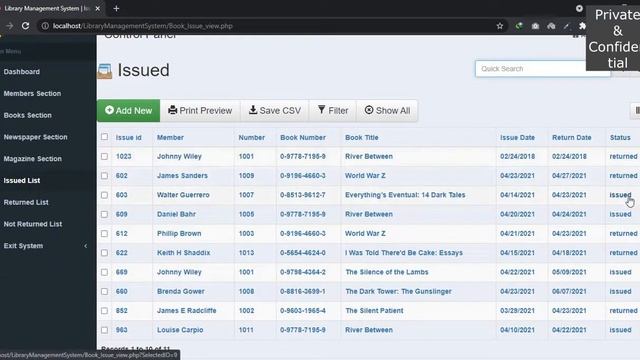Image resolution: width=640 pixels, height=360 pixels.
Task: Click return date 06/07/2021
Action: (x=569, y=291)
